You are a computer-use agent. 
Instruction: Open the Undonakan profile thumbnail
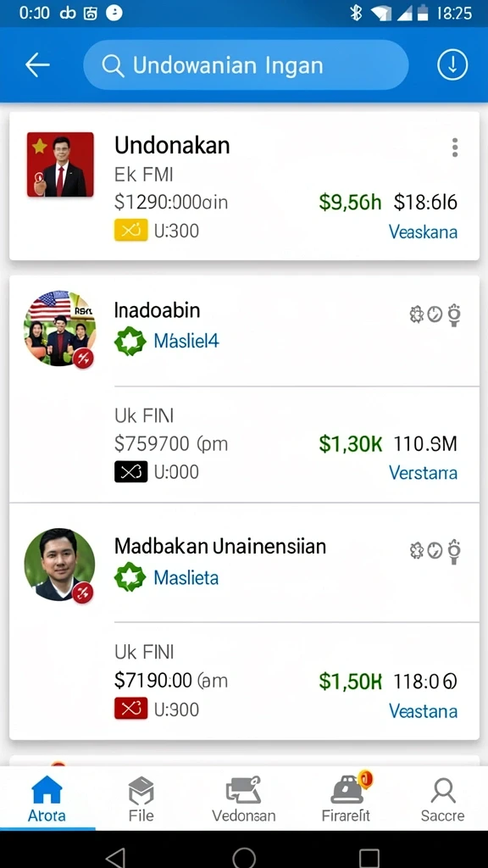(60, 164)
